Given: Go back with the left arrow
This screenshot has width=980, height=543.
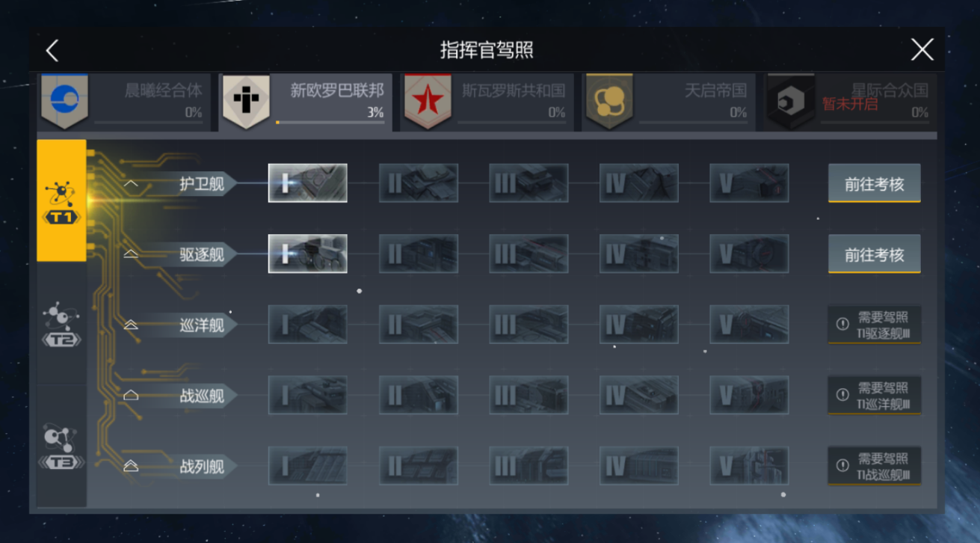Looking at the screenshot, I should [x=52, y=50].
